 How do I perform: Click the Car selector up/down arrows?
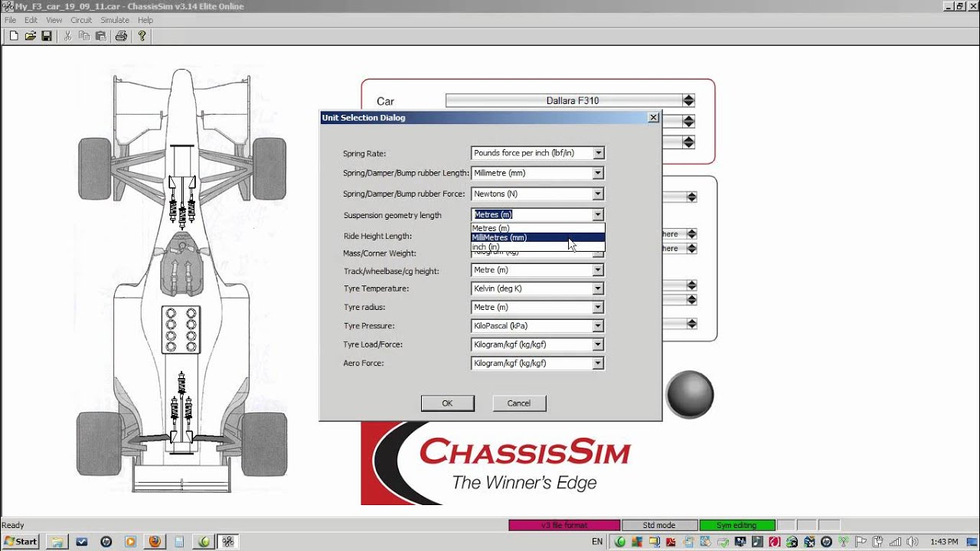click(x=688, y=100)
